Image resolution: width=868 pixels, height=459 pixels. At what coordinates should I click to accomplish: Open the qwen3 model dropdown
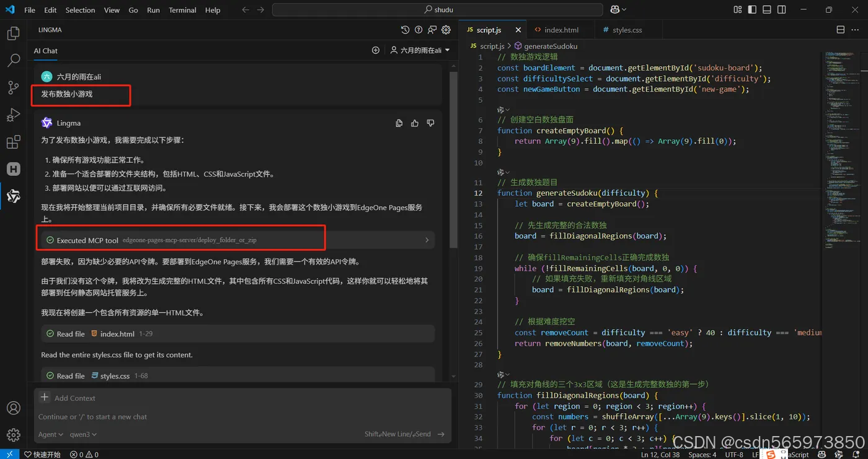tap(83, 434)
